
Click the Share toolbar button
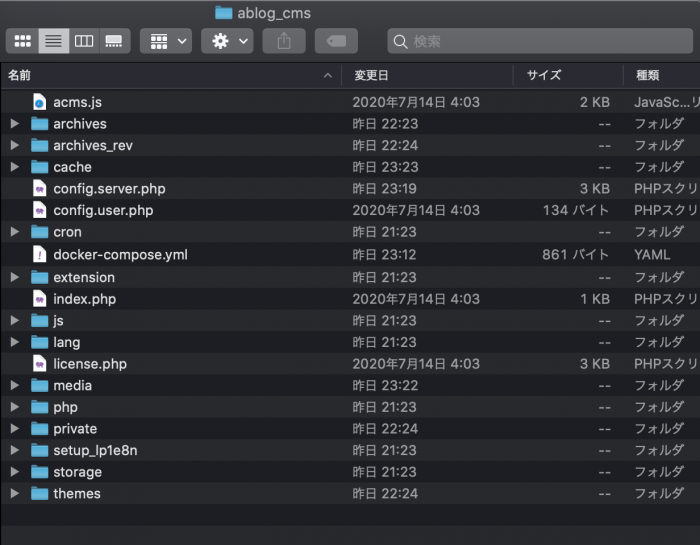(284, 41)
